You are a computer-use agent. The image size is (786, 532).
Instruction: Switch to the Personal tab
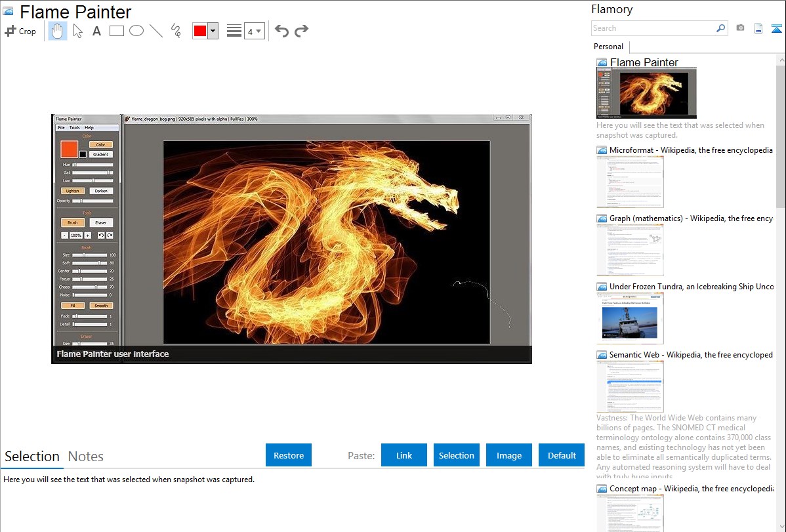[609, 47]
